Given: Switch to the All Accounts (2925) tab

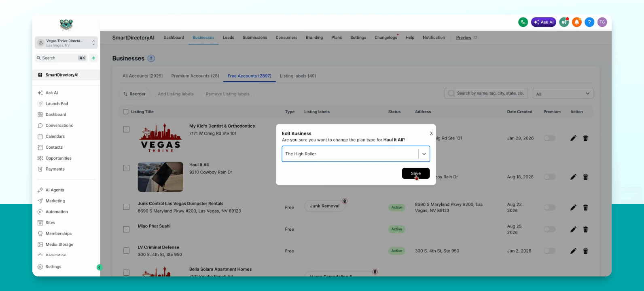Looking at the screenshot, I should [x=143, y=76].
